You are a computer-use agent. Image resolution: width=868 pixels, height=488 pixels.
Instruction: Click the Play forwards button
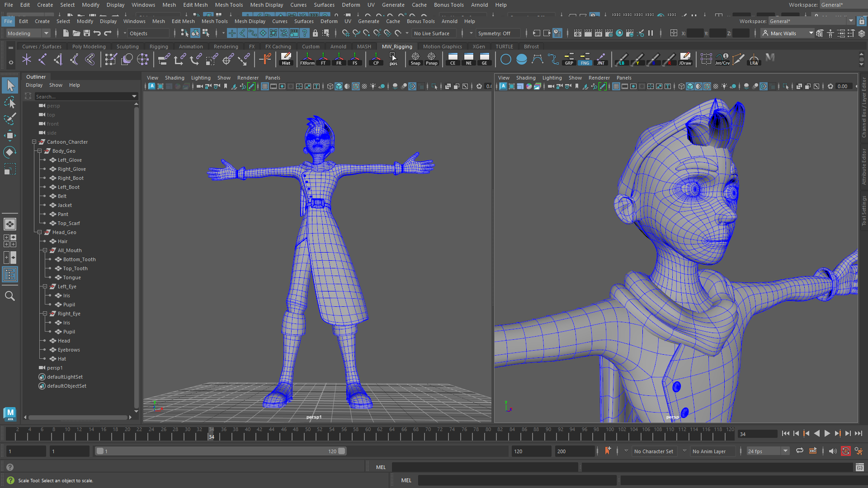827,433
